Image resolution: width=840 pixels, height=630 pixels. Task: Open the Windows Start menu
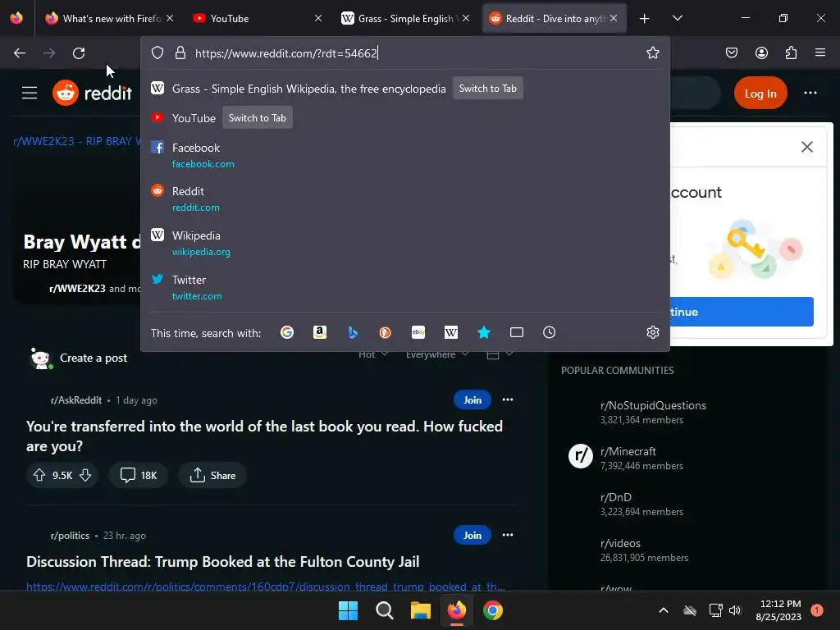(x=348, y=610)
